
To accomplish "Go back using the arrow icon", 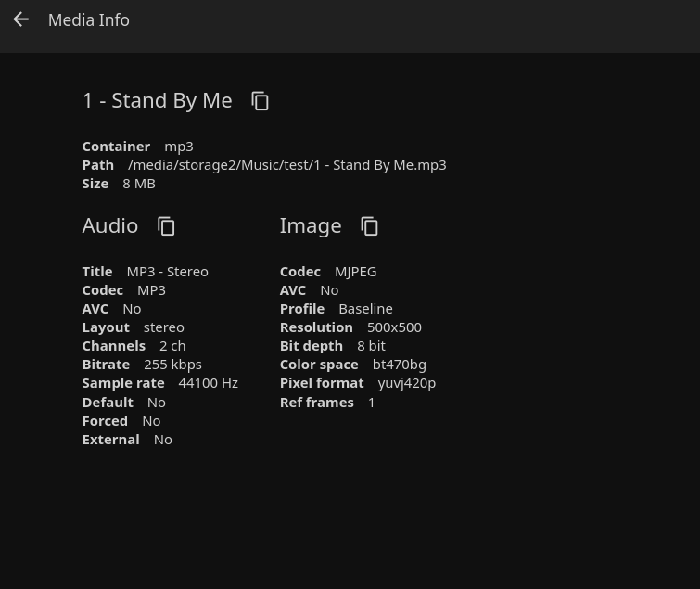I will (20, 19).
